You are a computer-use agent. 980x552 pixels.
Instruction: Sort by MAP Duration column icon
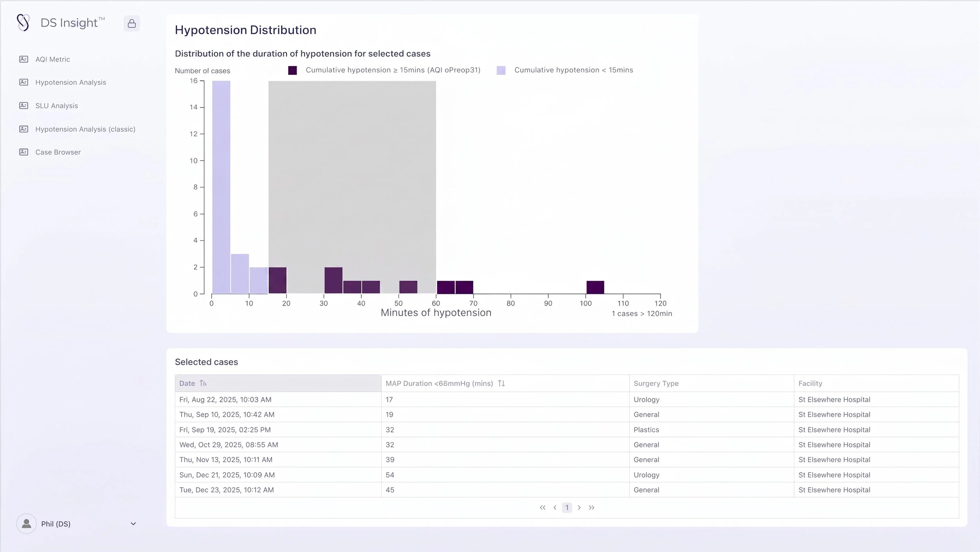(x=501, y=383)
